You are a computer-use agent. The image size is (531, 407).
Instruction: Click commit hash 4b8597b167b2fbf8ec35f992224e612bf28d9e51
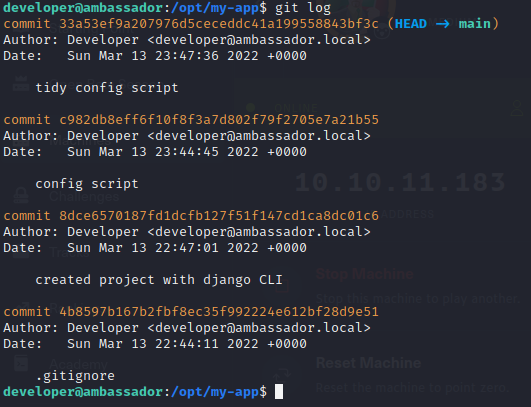219,312
